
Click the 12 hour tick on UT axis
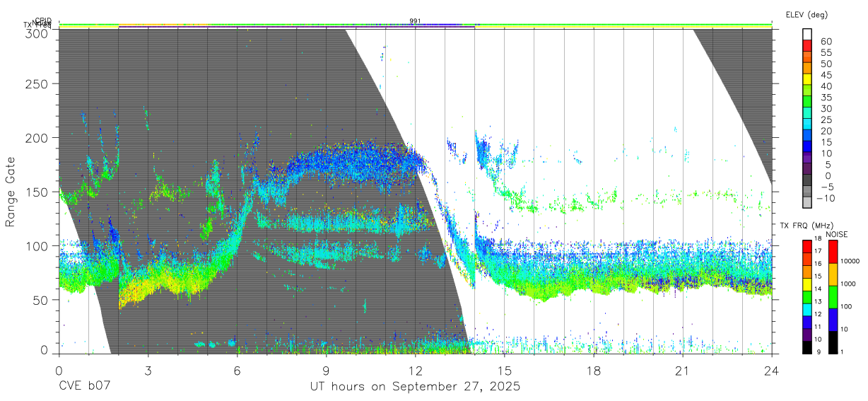coord(415,371)
